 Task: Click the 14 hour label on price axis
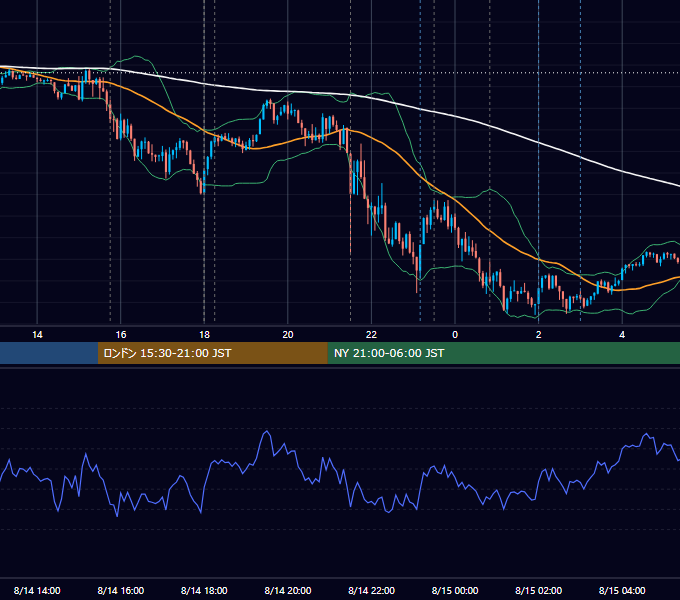tap(37, 335)
